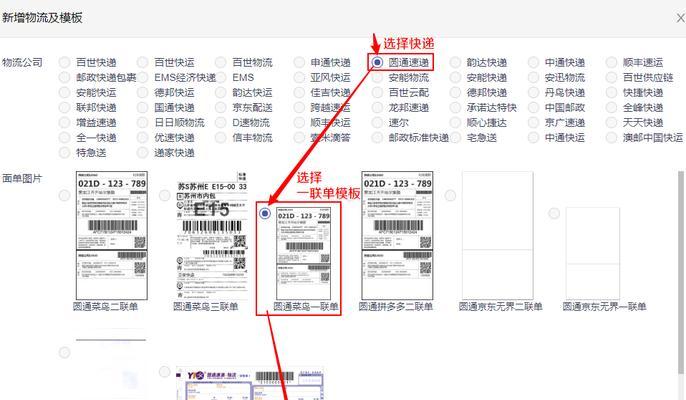Open the 圆通拼多多二联单 waybill preview image
The image size is (686, 400).
397,235
